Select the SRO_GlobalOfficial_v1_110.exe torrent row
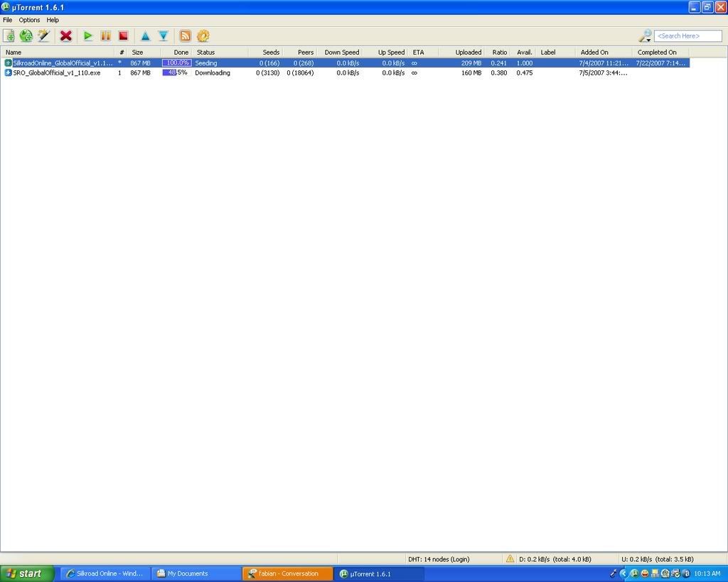The width and height of the screenshot is (728, 582). pos(346,73)
